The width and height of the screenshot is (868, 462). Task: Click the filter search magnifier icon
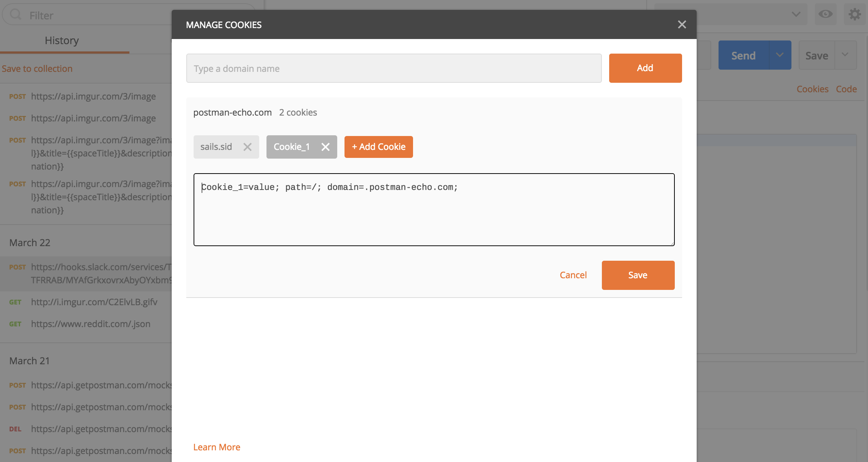tap(16, 15)
